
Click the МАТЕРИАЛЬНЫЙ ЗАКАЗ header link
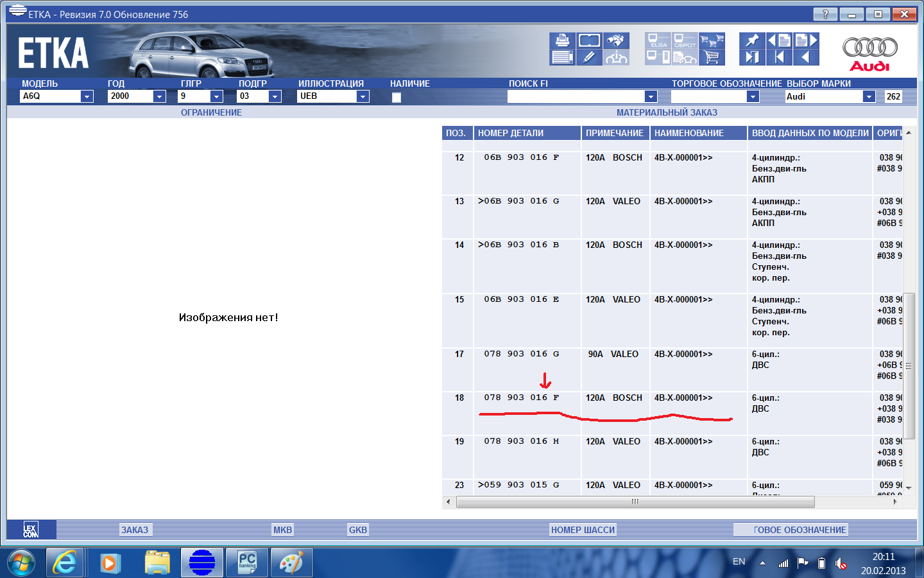(x=667, y=112)
